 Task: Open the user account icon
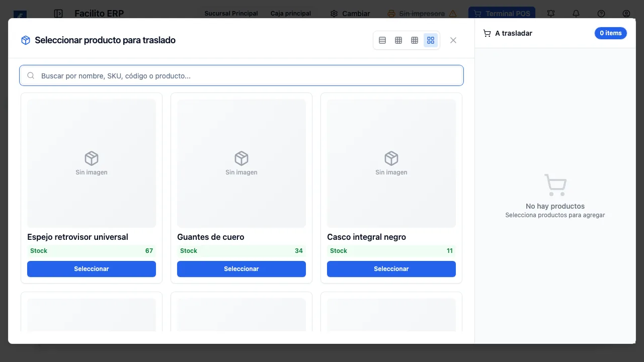[x=626, y=14]
